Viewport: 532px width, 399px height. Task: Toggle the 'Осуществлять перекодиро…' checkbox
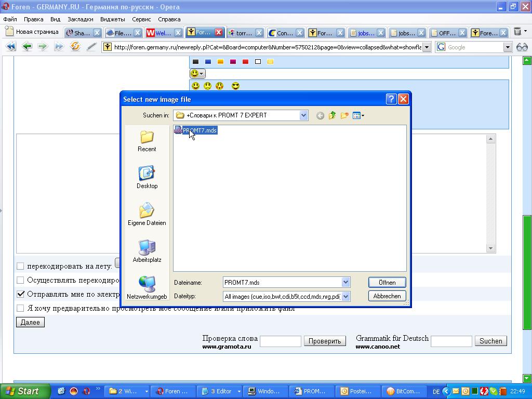click(20, 280)
